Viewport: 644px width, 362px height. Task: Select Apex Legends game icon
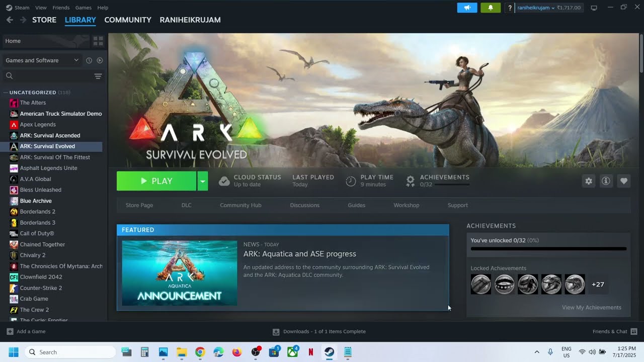14,125
